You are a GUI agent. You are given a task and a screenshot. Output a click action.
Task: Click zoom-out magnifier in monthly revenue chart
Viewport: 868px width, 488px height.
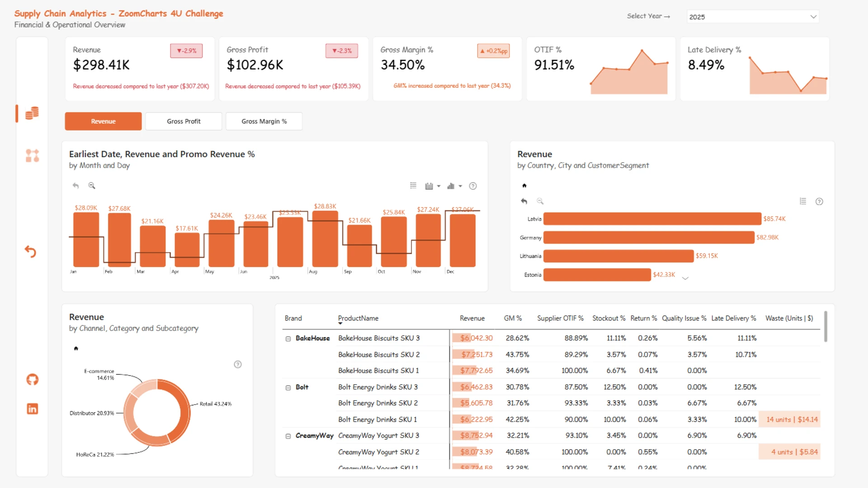coord(92,186)
